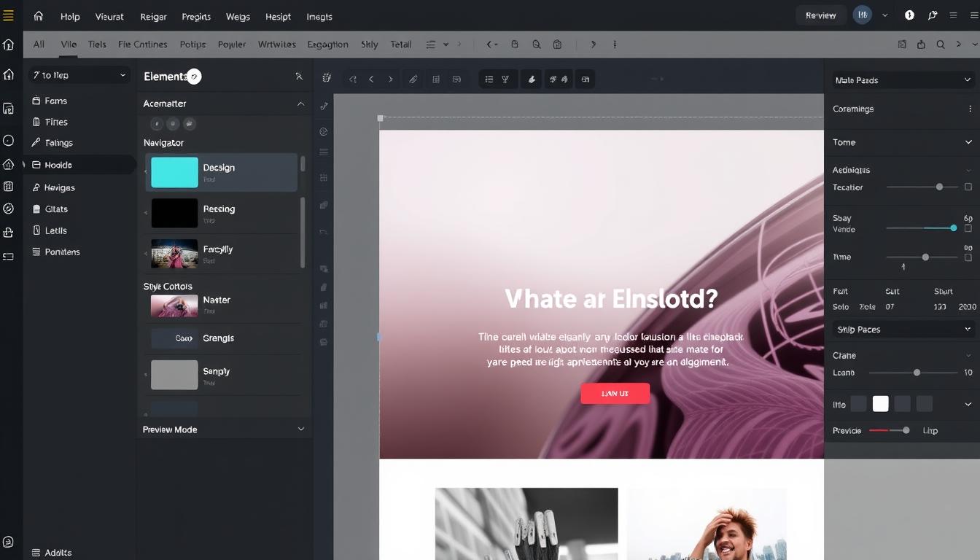Screen dimensions: 980x560
Task: Toggle the checkbox next to the Sbay Vende slider
Action: pos(968,228)
